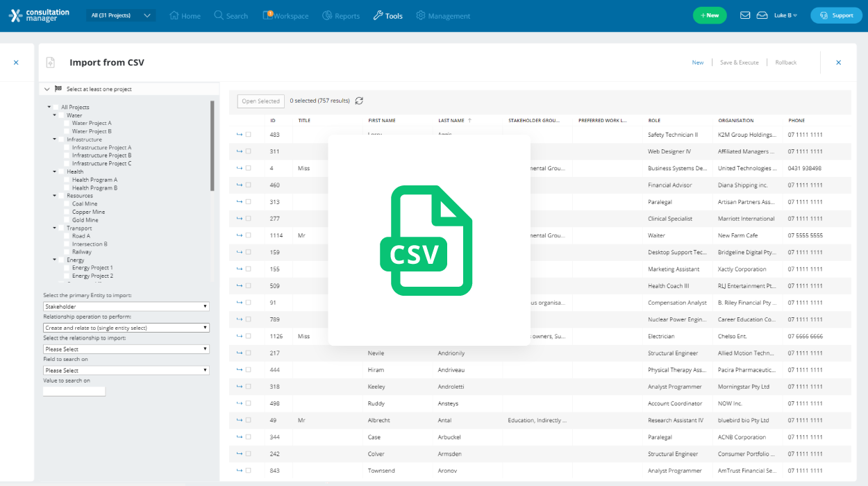Image resolution: width=868 pixels, height=486 pixels.
Task: Open Search in top navigation
Action: click(231, 15)
